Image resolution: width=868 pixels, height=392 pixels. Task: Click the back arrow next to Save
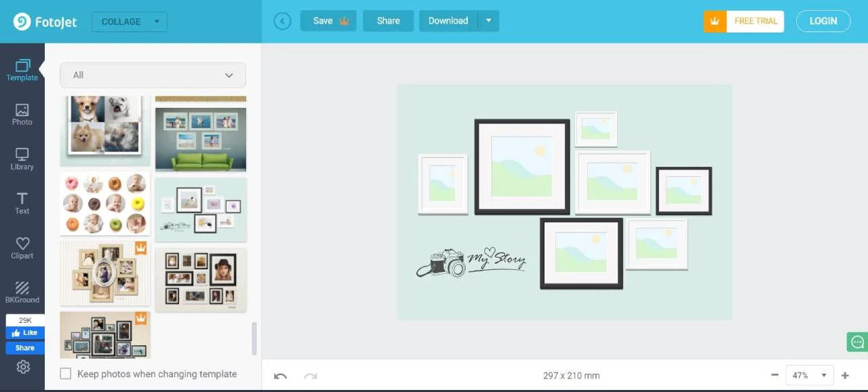282,21
